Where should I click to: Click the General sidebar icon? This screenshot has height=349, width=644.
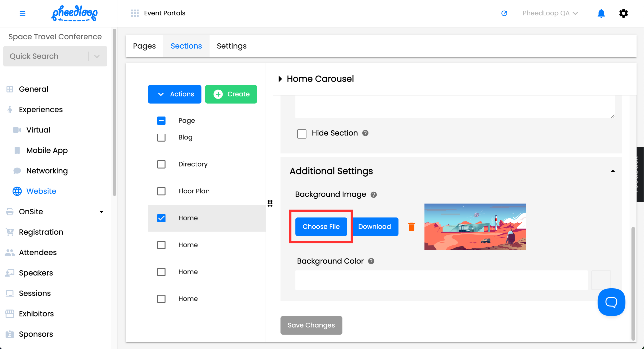10,89
